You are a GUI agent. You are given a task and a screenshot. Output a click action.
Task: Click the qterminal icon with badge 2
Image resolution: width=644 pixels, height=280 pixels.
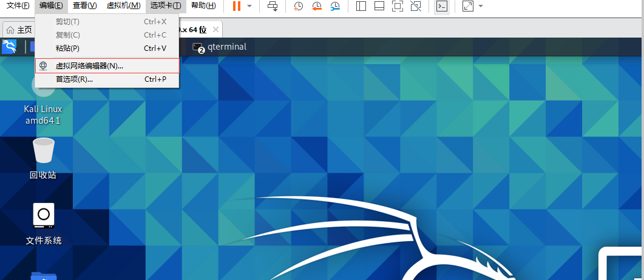(x=198, y=47)
